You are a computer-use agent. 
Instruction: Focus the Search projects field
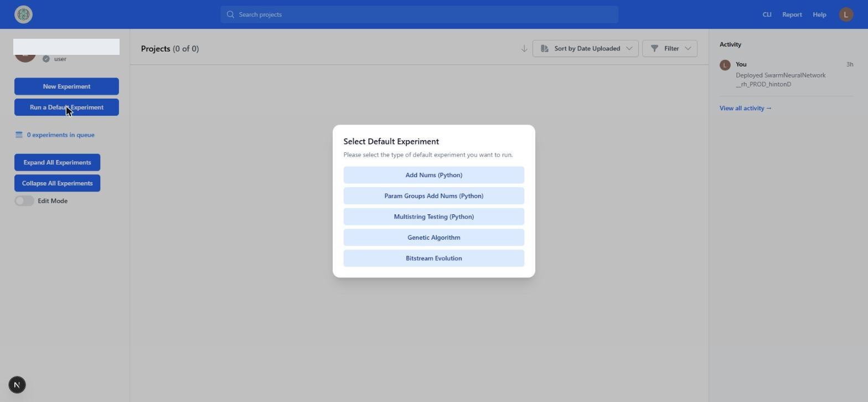click(419, 14)
